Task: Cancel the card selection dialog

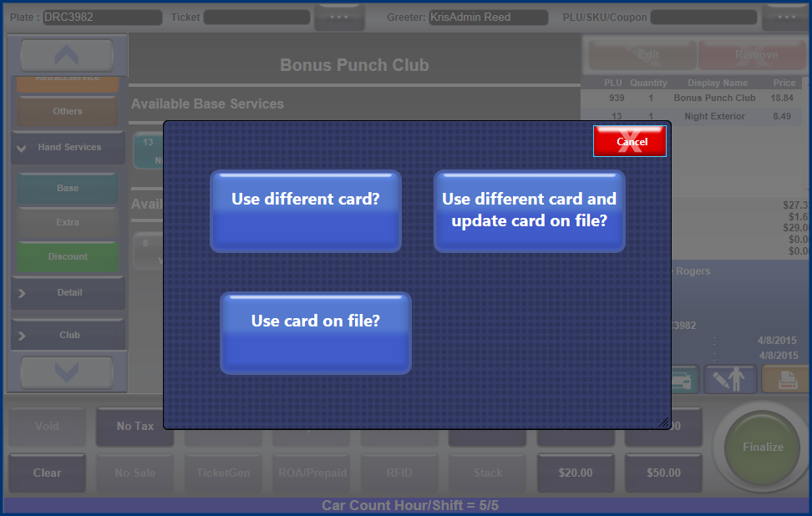Action: pos(630,142)
